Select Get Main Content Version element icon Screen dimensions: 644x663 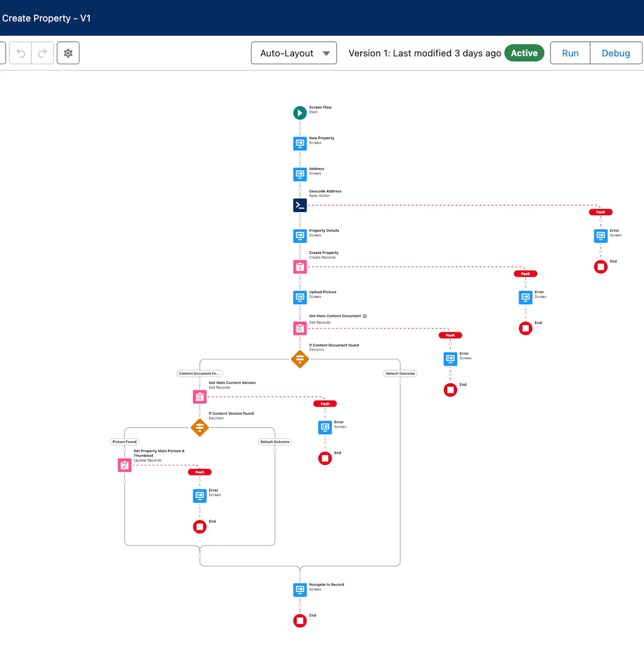click(x=200, y=397)
